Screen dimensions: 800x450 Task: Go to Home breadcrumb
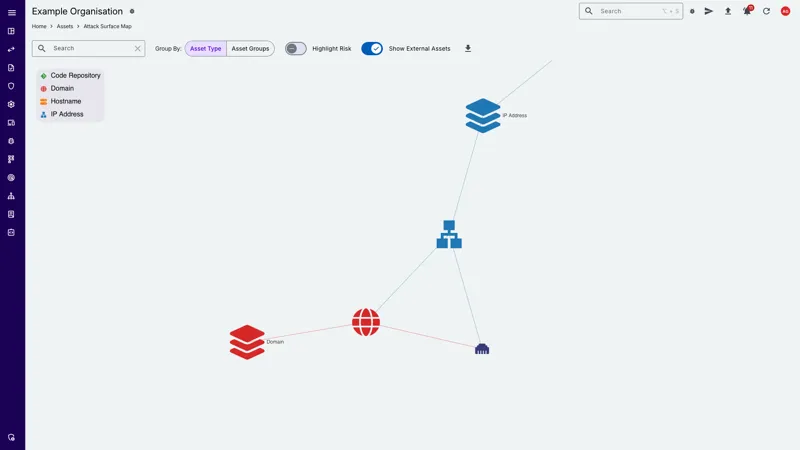click(39, 26)
